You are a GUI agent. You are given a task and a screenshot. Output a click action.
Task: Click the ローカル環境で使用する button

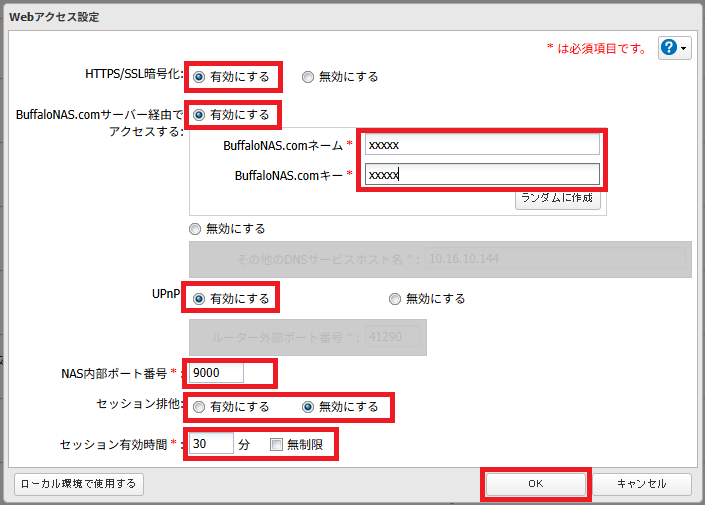coord(79,484)
